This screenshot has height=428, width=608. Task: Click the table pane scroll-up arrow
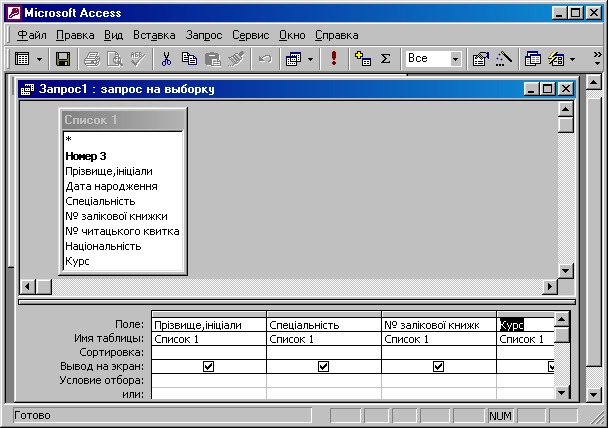(565, 110)
